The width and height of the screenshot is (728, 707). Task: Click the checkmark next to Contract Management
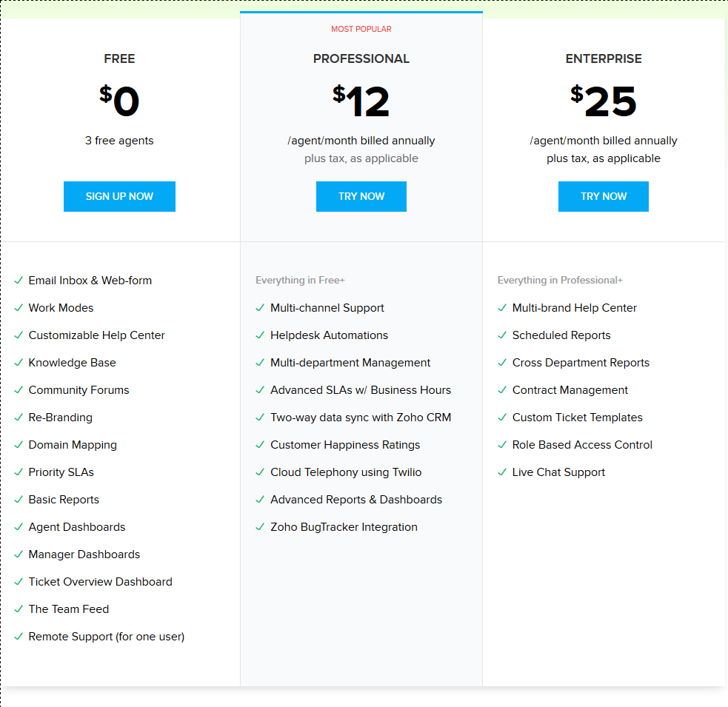point(502,390)
